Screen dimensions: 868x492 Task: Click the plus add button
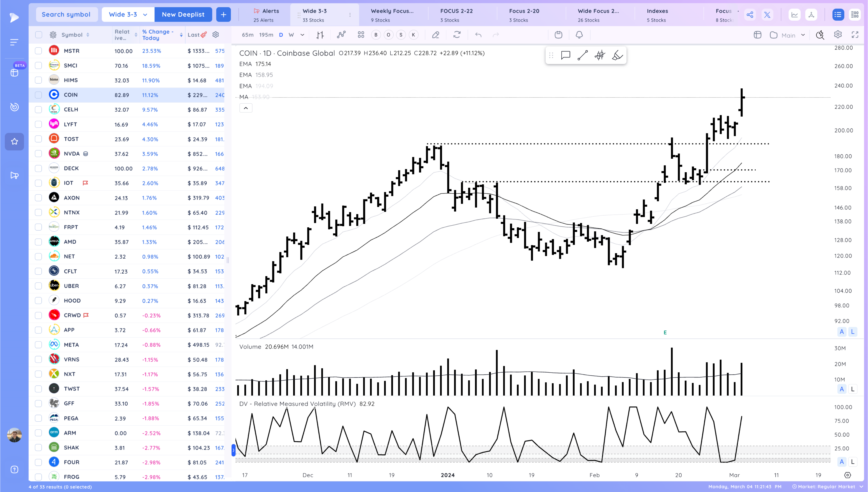[x=224, y=15]
